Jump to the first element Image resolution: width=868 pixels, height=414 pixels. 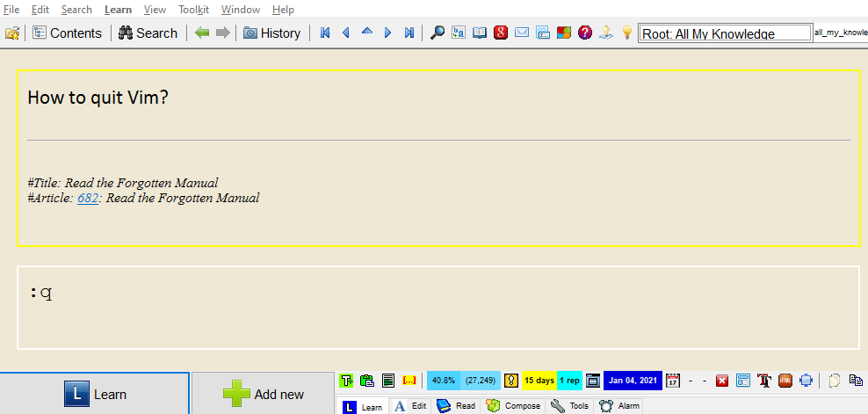pos(325,33)
